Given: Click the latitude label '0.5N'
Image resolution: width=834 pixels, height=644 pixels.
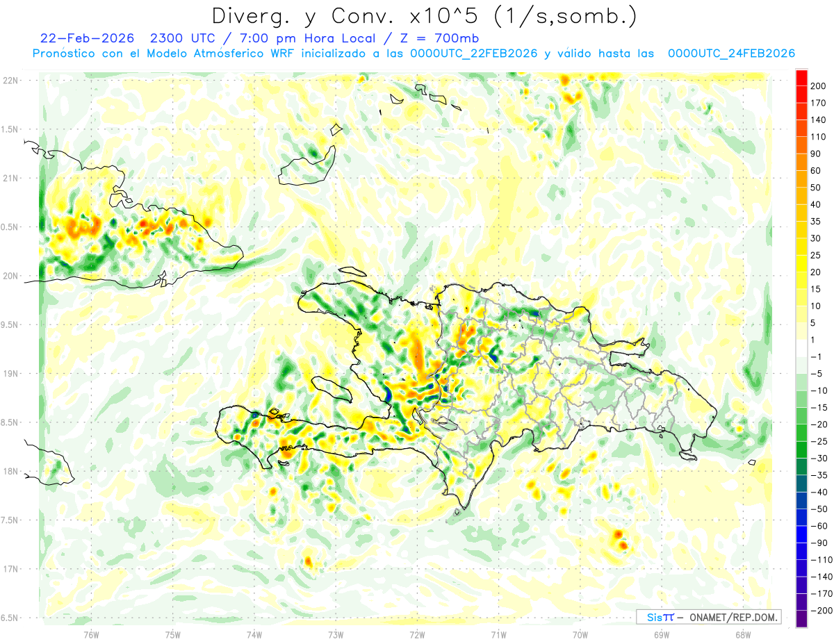Looking at the screenshot, I should point(10,227).
